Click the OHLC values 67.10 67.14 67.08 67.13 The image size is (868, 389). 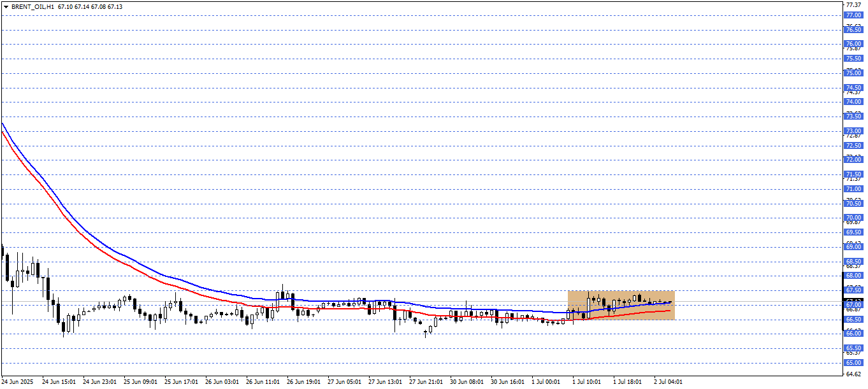click(x=90, y=6)
